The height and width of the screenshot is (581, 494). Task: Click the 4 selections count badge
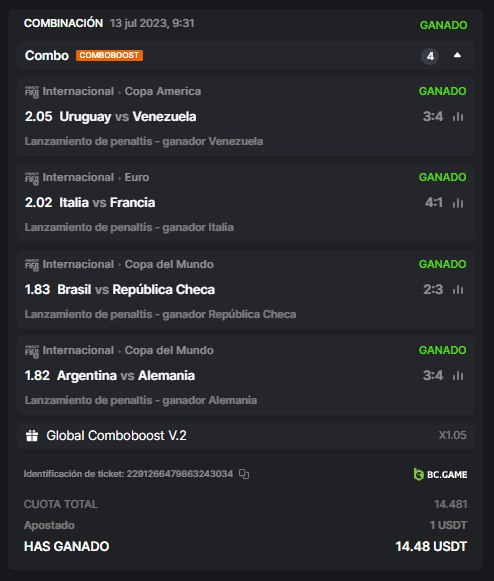point(430,56)
